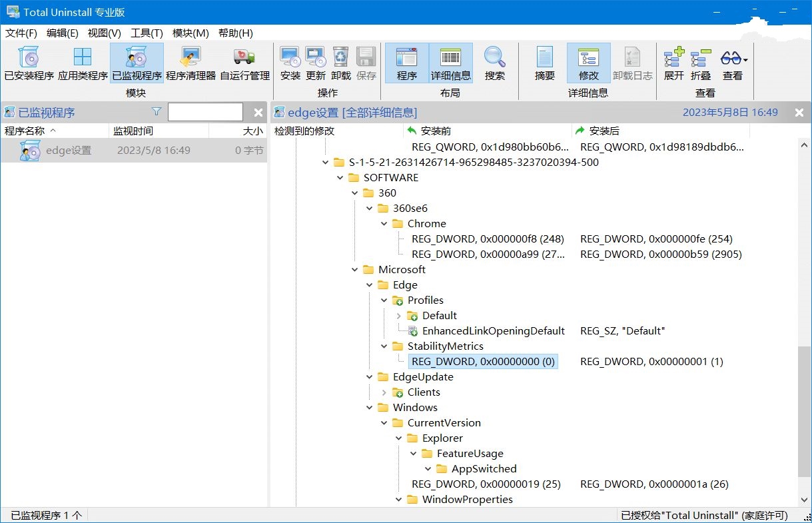Select the REG_DWORD 0x00000000 (0) value

click(483, 362)
